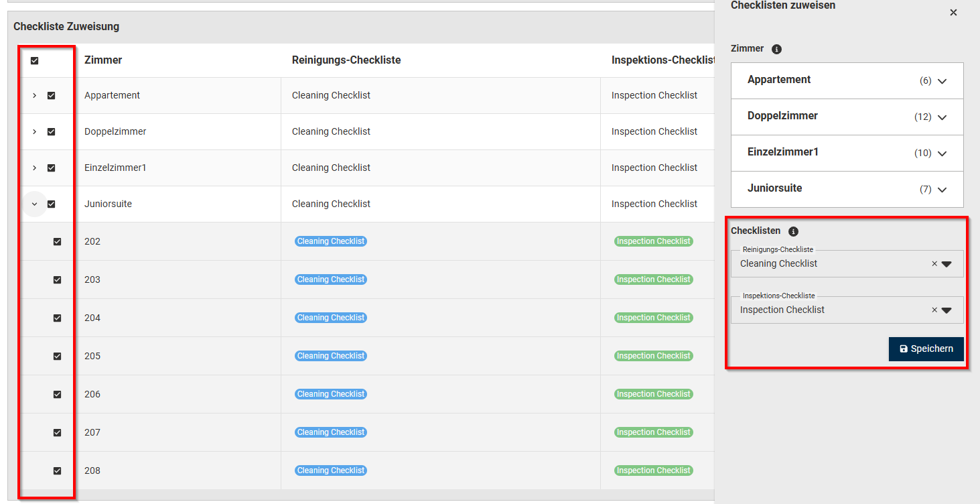Expand the Doppelzimmer row in the table
980x504 pixels.
pos(35,132)
